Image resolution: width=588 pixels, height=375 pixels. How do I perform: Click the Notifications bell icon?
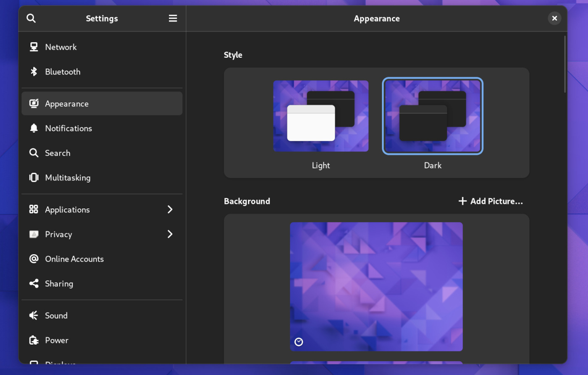(x=34, y=128)
